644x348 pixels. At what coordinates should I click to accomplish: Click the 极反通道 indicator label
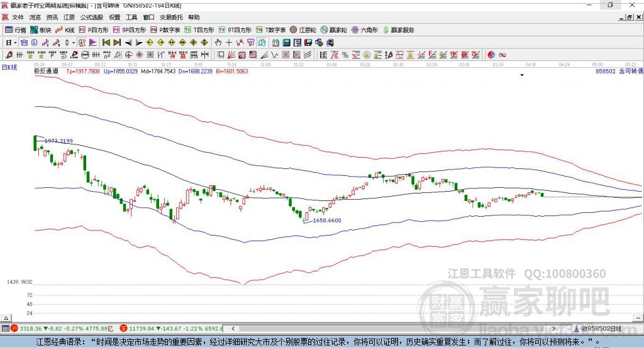pos(46,71)
